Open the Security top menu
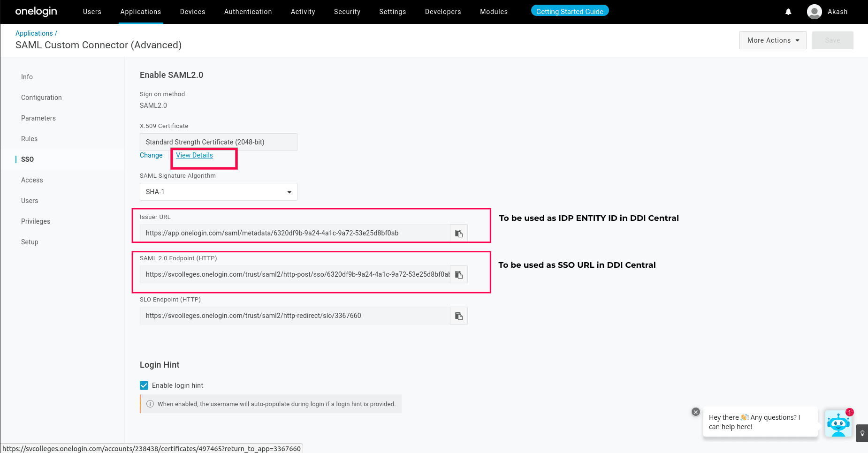Image resolution: width=868 pixels, height=453 pixels. (x=347, y=12)
